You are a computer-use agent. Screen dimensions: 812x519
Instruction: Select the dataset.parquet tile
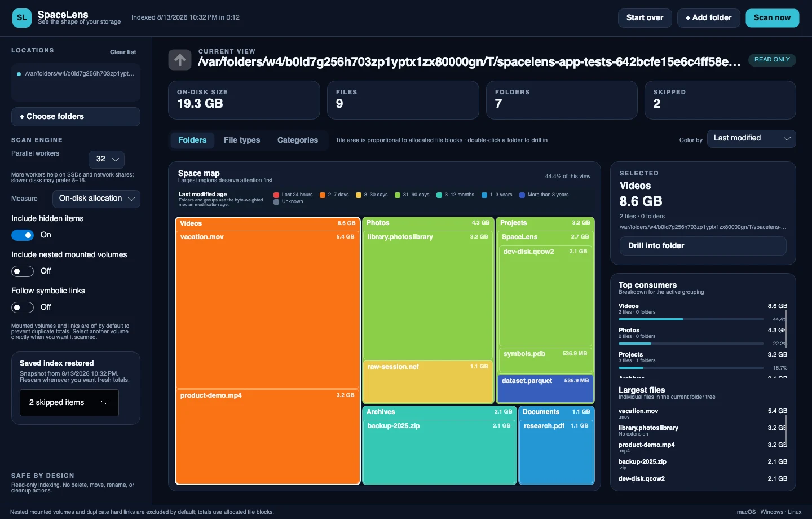click(545, 389)
